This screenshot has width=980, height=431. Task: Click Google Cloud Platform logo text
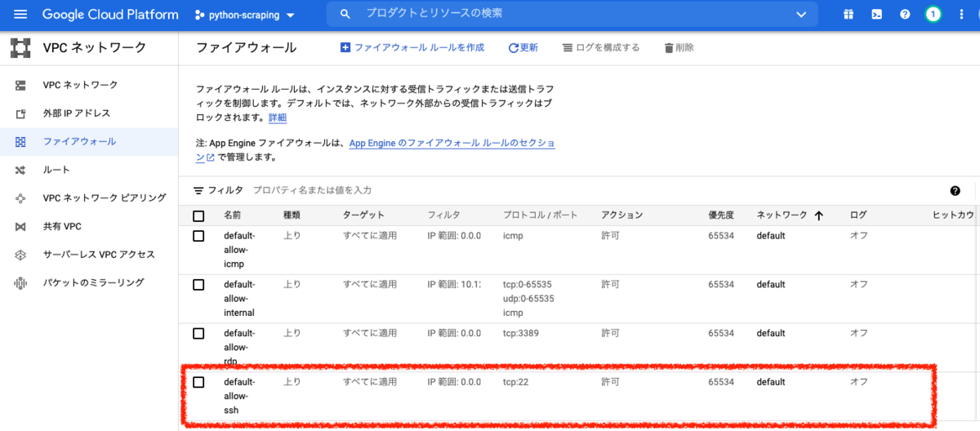[110, 15]
